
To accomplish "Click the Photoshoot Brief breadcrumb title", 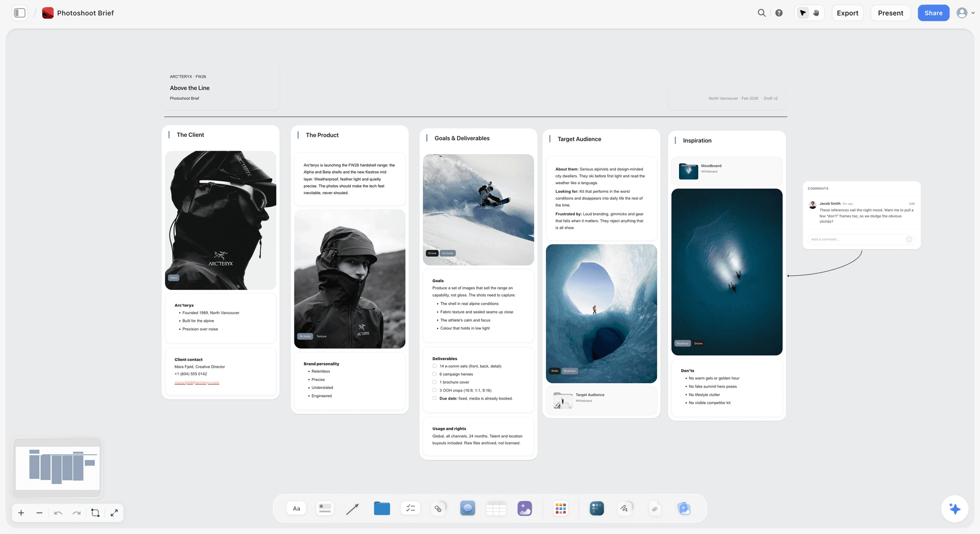I will (x=85, y=13).
